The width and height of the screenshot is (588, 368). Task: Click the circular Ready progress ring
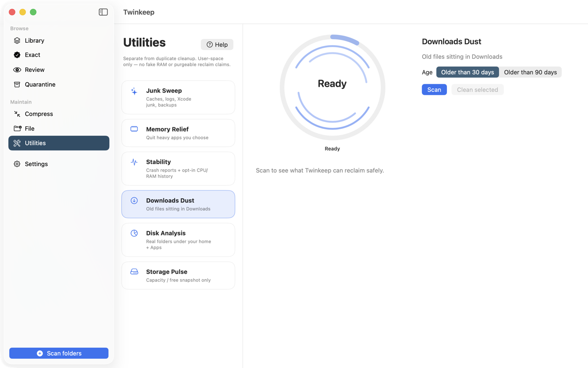coord(332,87)
